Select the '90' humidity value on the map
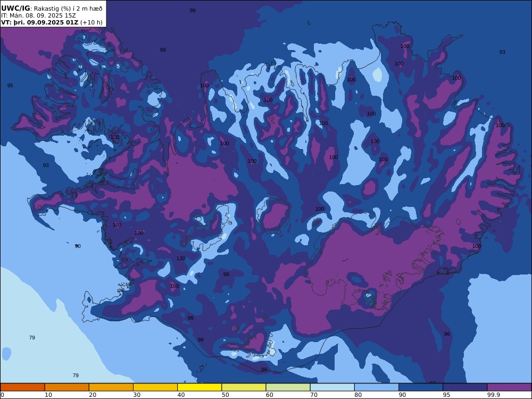 coord(78,246)
